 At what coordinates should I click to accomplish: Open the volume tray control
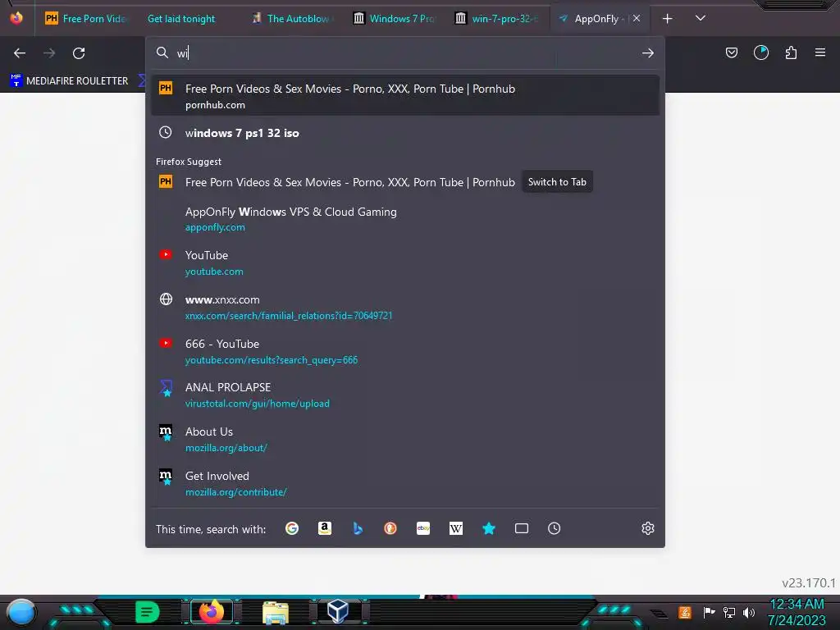click(748, 612)
